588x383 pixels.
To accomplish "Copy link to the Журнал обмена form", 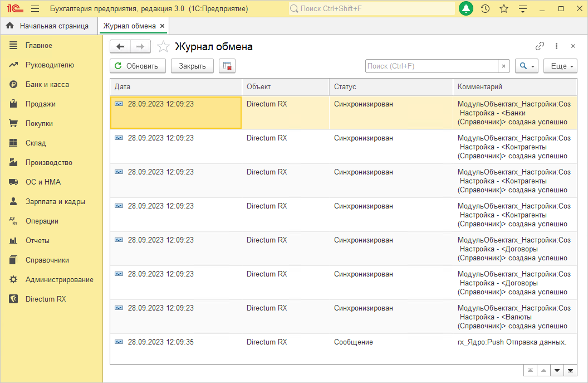I will click(x=540, y=46).
